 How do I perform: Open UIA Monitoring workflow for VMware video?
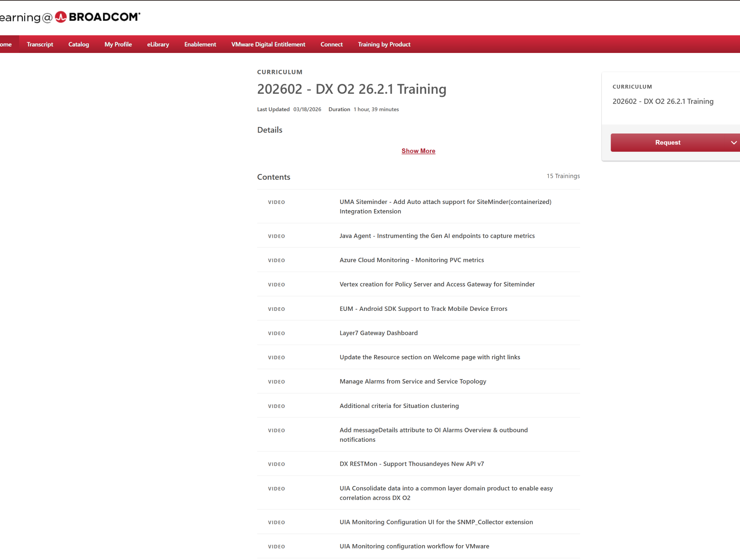coord(414,546)
